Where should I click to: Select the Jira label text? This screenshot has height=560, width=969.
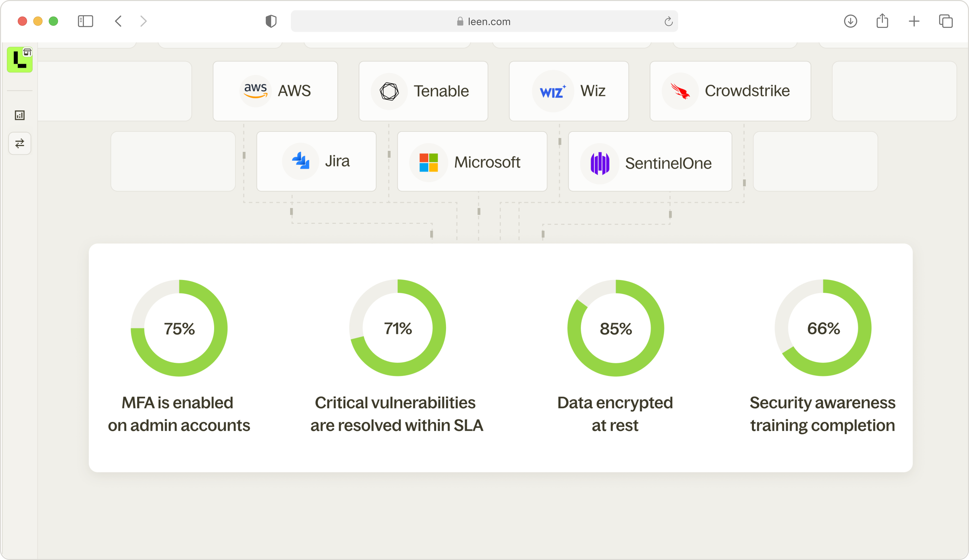pos(337,161)
